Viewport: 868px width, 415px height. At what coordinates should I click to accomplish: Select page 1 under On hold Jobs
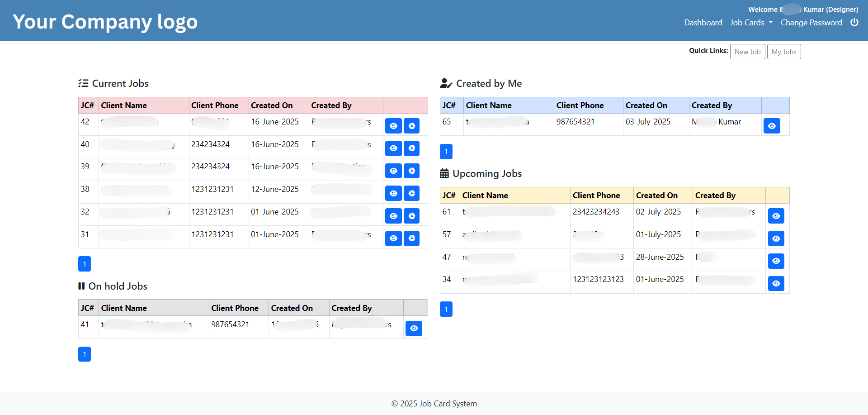coord(84,354)
